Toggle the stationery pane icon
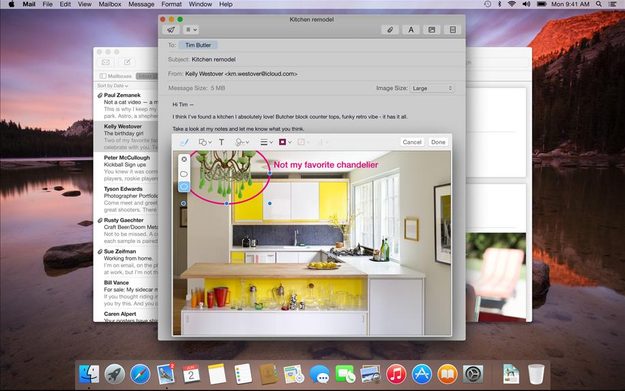625x391 pixels. (x=452, y=29)
